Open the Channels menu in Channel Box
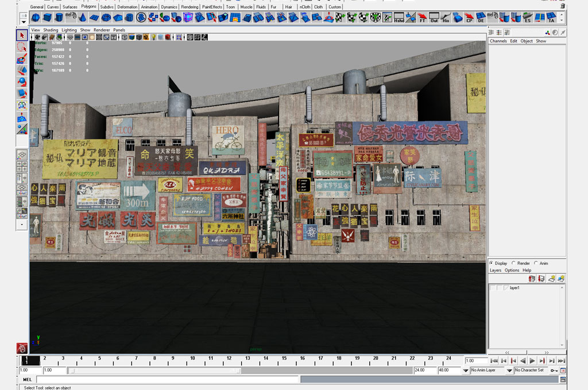 click(498, 41)
